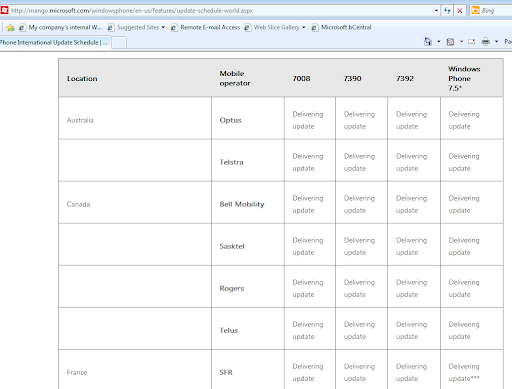Click the Bing search provider icon
The height and width of the screenshot is (389, 512).
475,11
